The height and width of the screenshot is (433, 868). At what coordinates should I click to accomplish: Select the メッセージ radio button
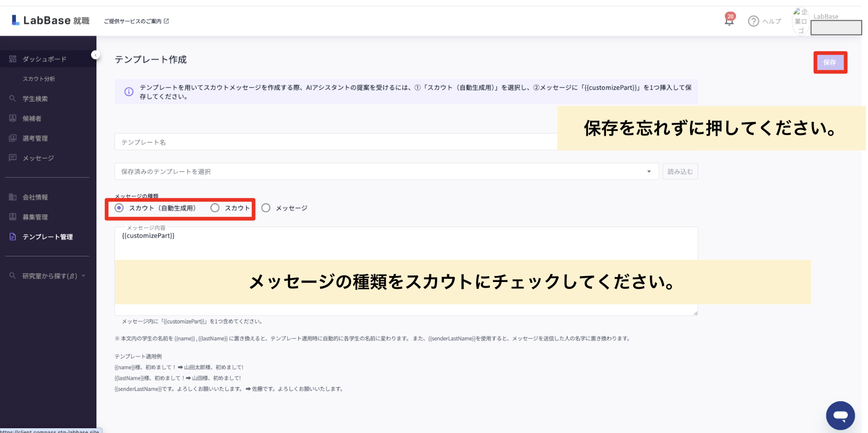point(266,208)
